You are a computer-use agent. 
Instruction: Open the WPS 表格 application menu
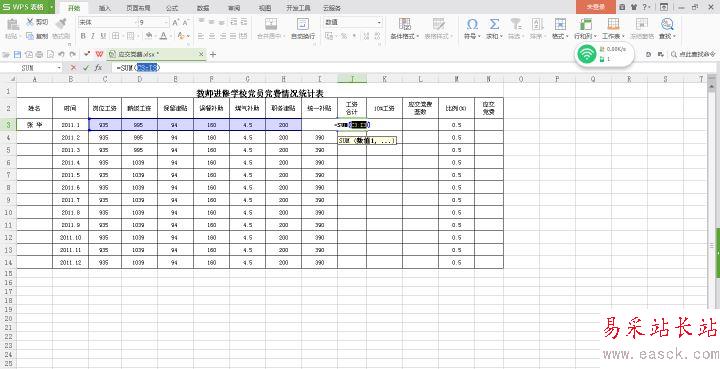pyautogui.click(x=28, y=7)
